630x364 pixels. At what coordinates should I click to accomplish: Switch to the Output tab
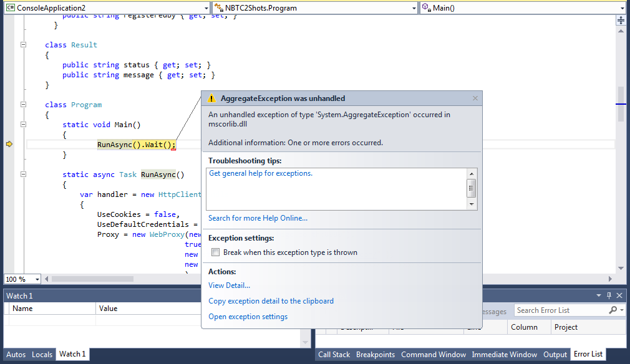pos(555,355)
